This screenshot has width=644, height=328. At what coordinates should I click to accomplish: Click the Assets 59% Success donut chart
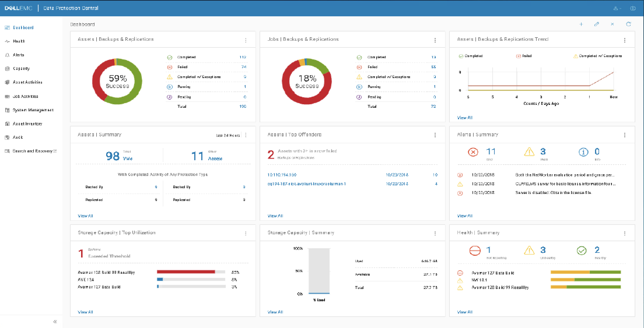pos(117,81)
